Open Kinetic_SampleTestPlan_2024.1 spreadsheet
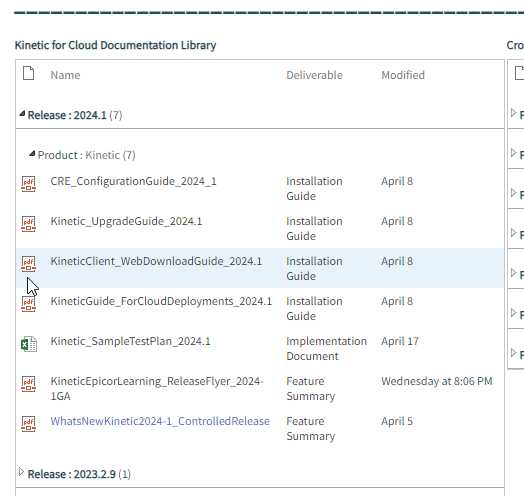The image size is (524, 496). coord(130,341)
